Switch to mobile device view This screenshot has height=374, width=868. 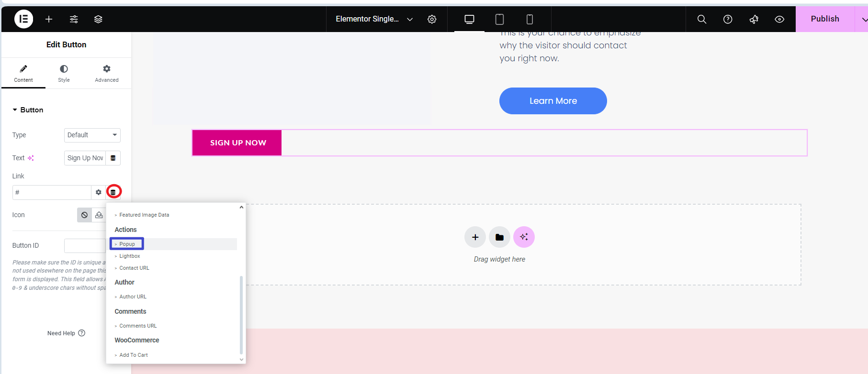point(530,19)
